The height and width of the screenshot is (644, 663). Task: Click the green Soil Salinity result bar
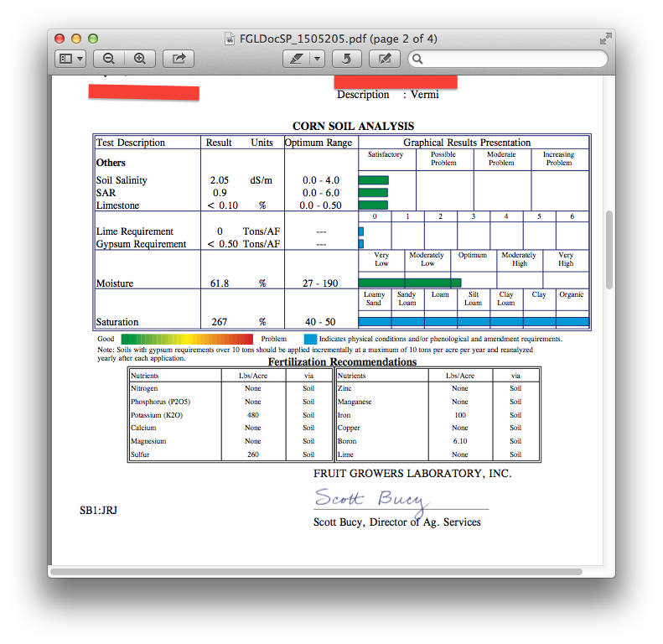tap(373, 180)
